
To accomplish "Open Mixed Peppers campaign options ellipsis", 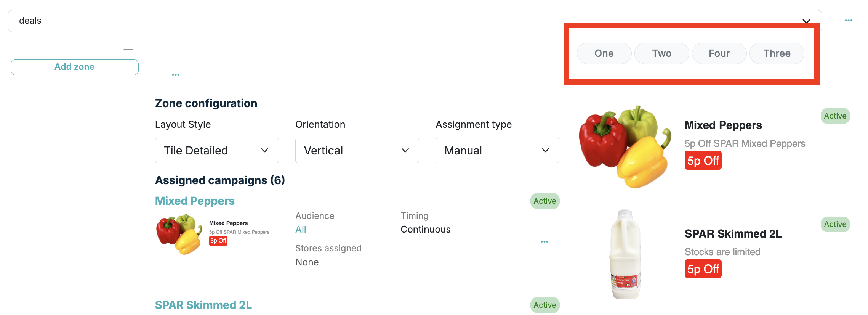I will click(544, 242).
